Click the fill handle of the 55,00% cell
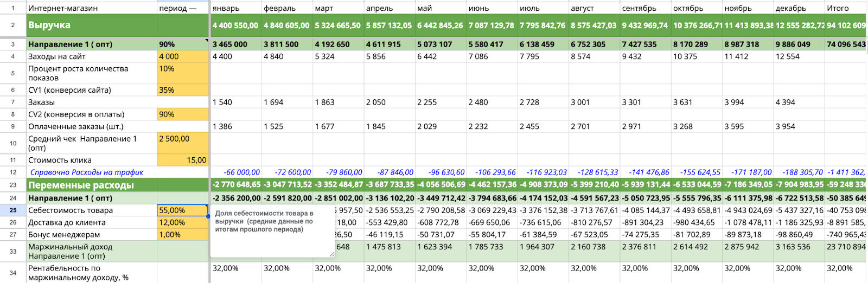Screen dimensions: 868x283 pos(208,216)
